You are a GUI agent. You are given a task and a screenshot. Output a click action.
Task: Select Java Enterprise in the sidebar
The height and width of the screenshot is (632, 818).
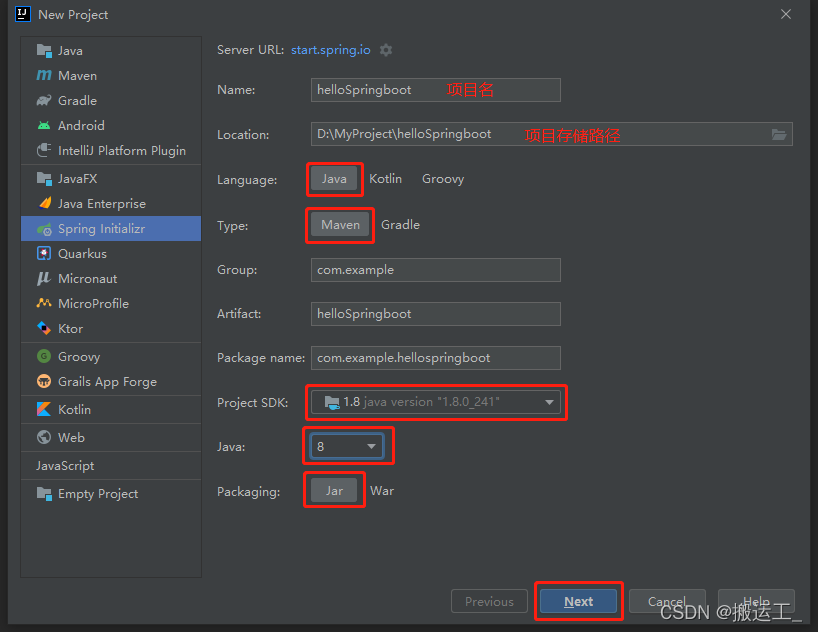111,204
